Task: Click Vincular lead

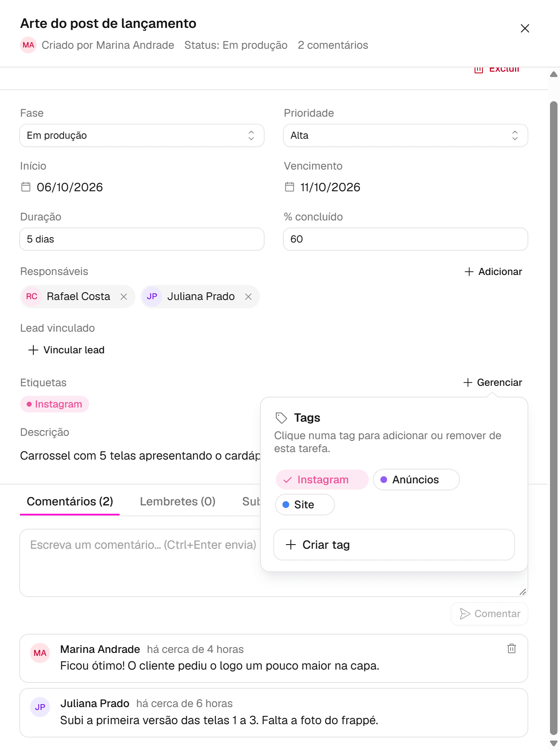Action: point(66,350)
